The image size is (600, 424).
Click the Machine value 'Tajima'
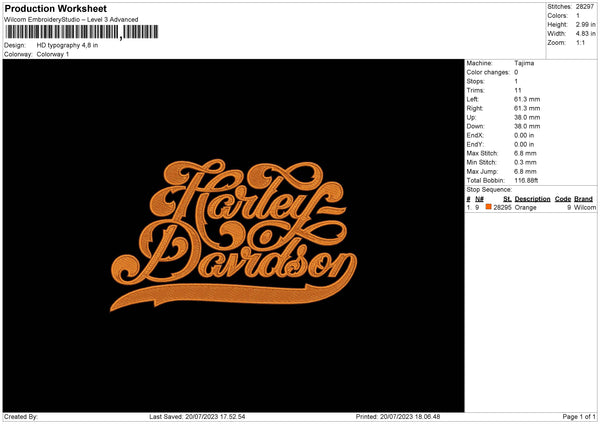pos(524,63)
